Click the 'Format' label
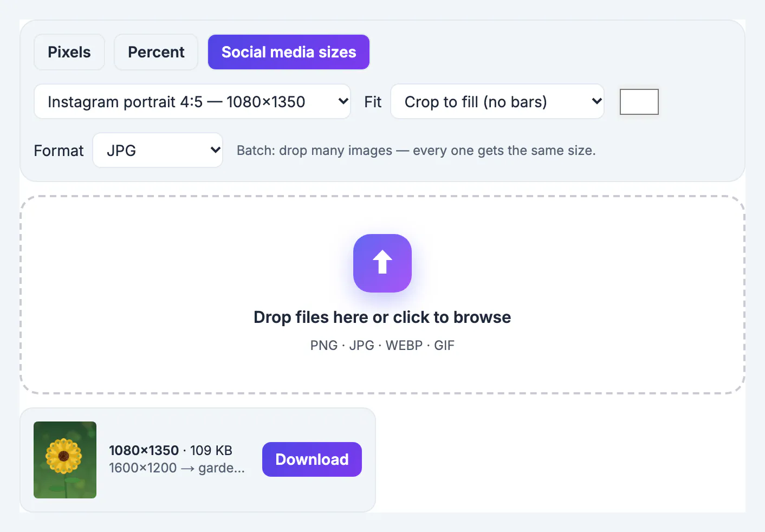 59,151
